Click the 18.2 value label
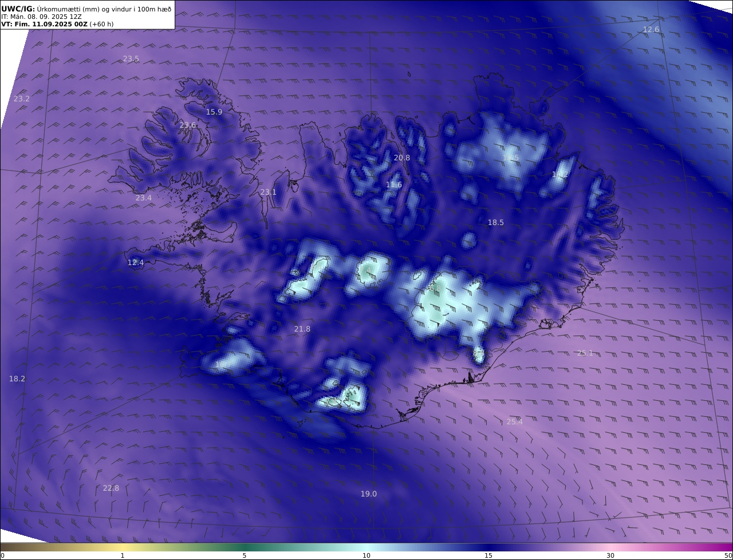733x560 pixels. tap(17, 378)
